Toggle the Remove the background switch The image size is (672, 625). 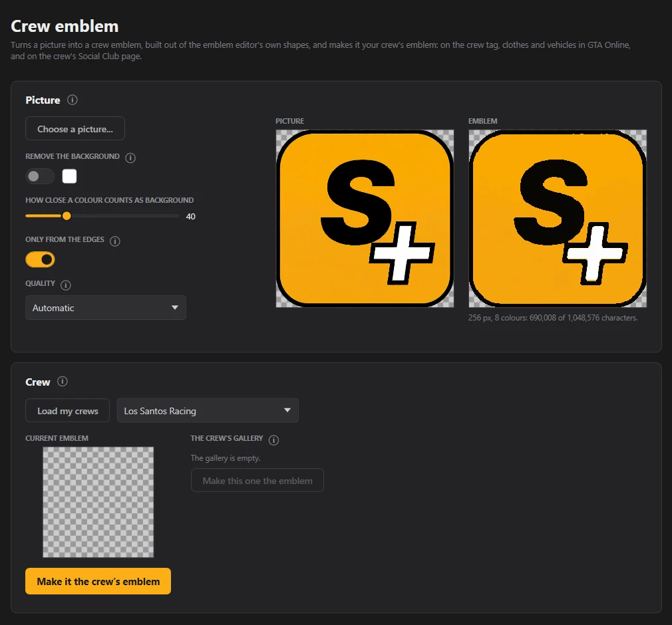40,176
